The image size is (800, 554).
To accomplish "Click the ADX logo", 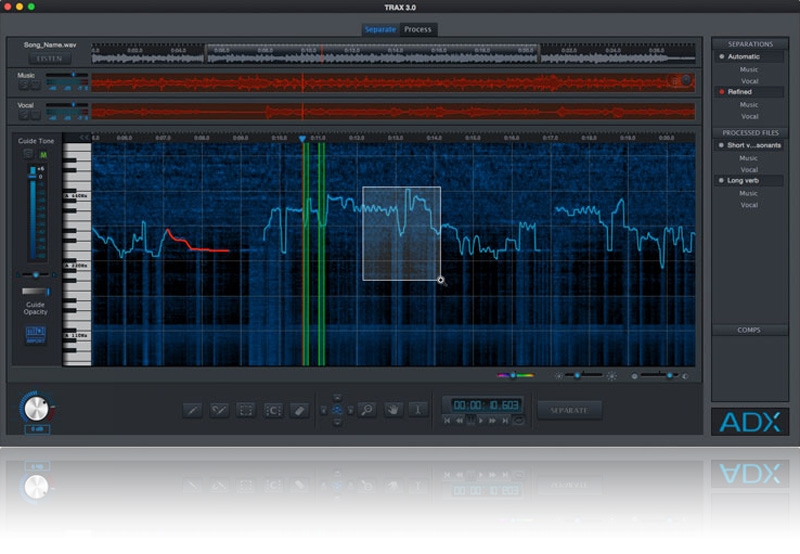I will click(750, 422).
